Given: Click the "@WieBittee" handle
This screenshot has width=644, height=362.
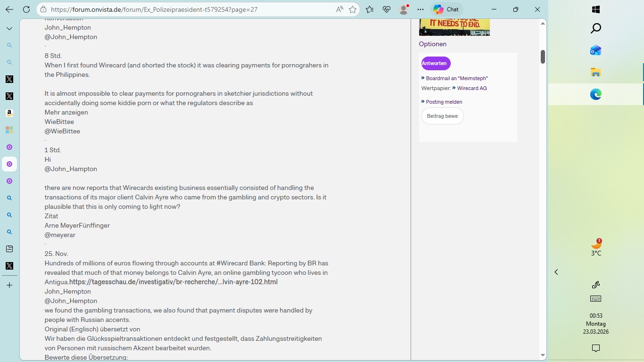Looking at the screenshot, I should (x=62, y=131).
